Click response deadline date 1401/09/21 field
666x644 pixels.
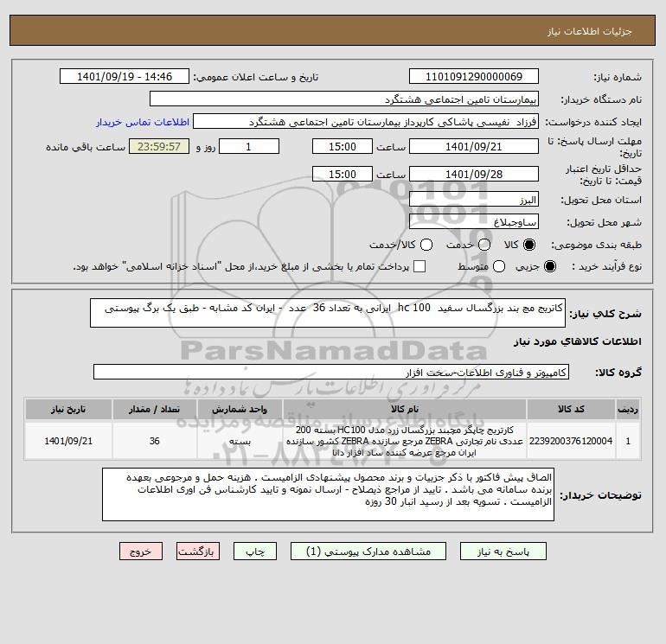point(474,146)
